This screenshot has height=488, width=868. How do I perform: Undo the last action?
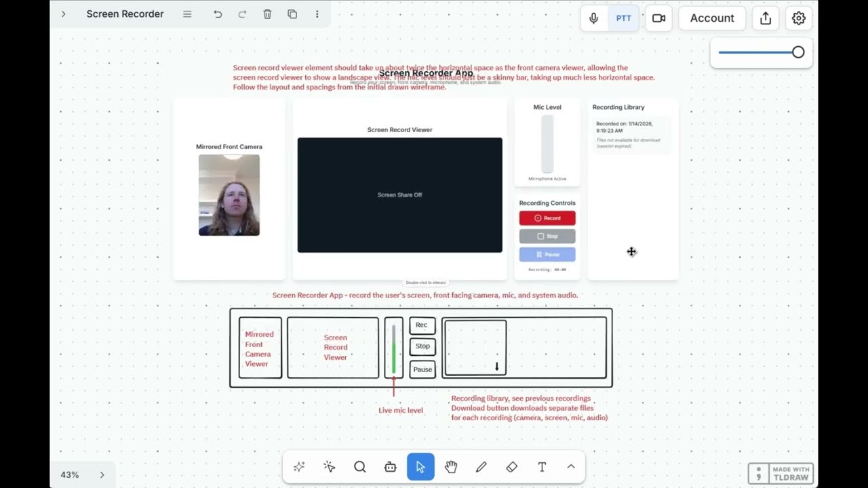pos(218,14)
